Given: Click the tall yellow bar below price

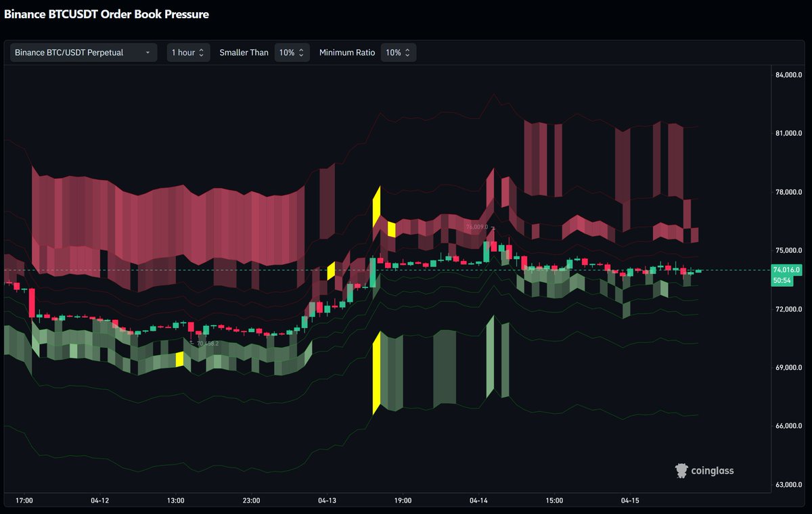Looking at the screenshot, I should tap(377, 373).
